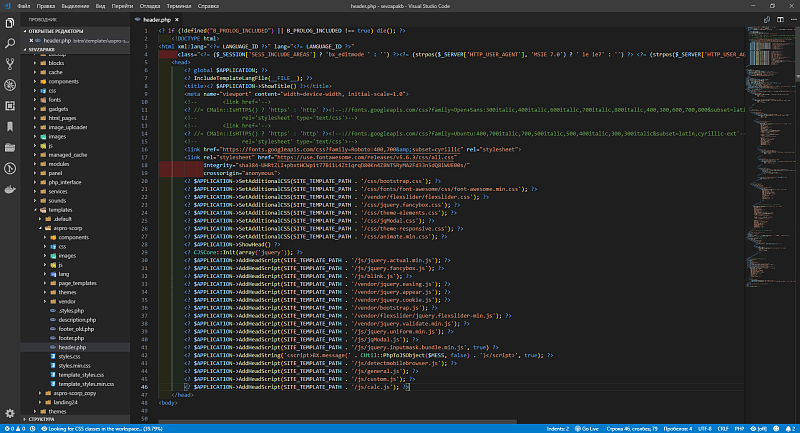Open the Debug view in activity bar
This screenshot has width=800, height=433.
pyautogui.click(x=10, y=85)
